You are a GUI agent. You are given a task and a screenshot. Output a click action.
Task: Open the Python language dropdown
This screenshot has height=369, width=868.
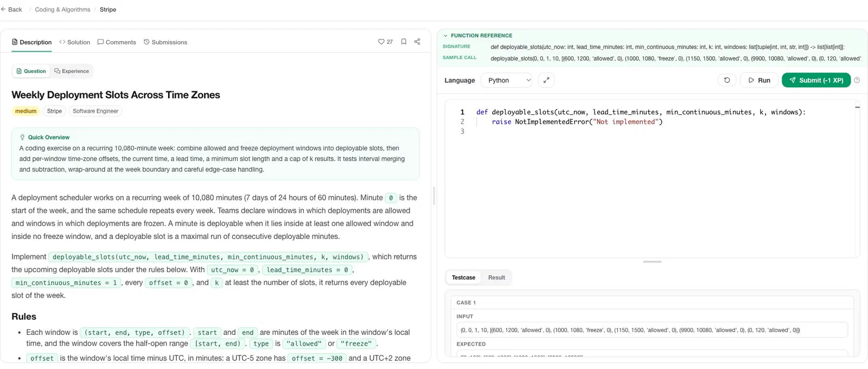coord(507,80)
